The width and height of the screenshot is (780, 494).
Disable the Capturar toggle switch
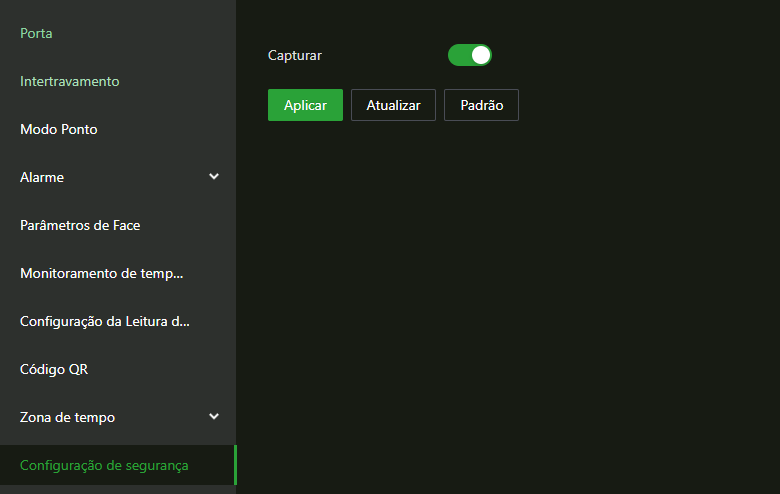pos(469,55)
